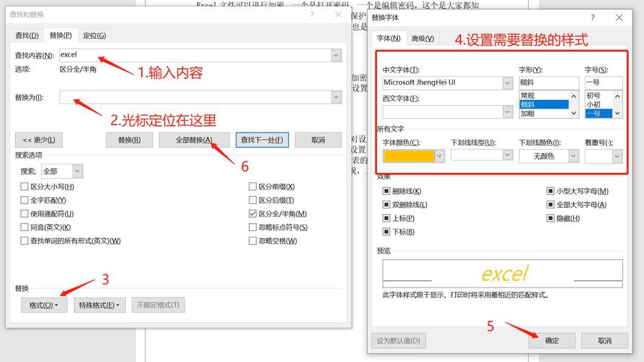Toggle 删除线(K) checkbox
644x362 pixels.
386,191
